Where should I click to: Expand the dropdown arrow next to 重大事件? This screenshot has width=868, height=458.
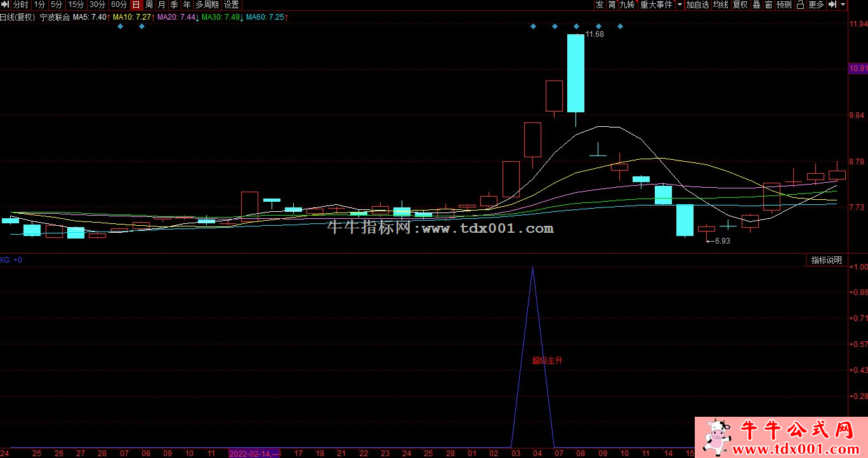(680, 4)
